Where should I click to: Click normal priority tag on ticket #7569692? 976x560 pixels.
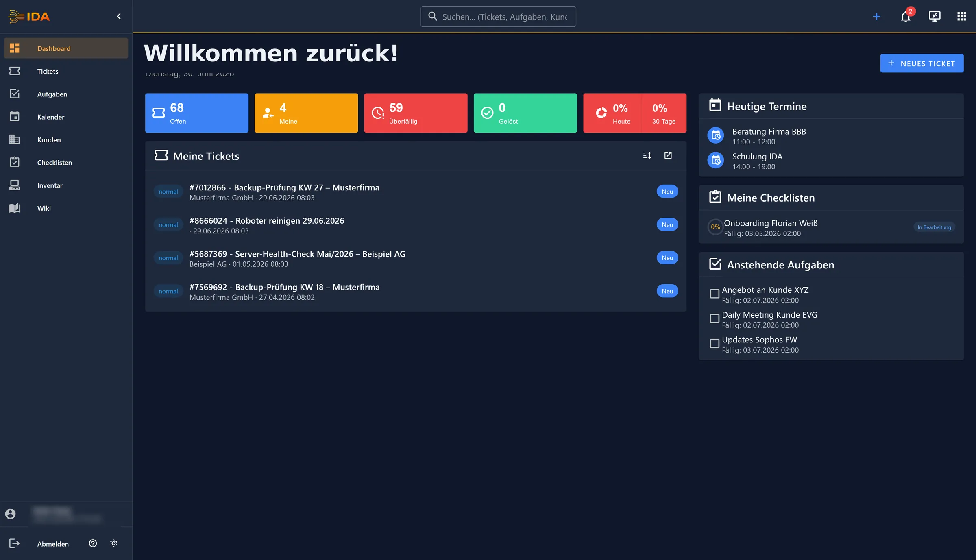tap(168, 291)
